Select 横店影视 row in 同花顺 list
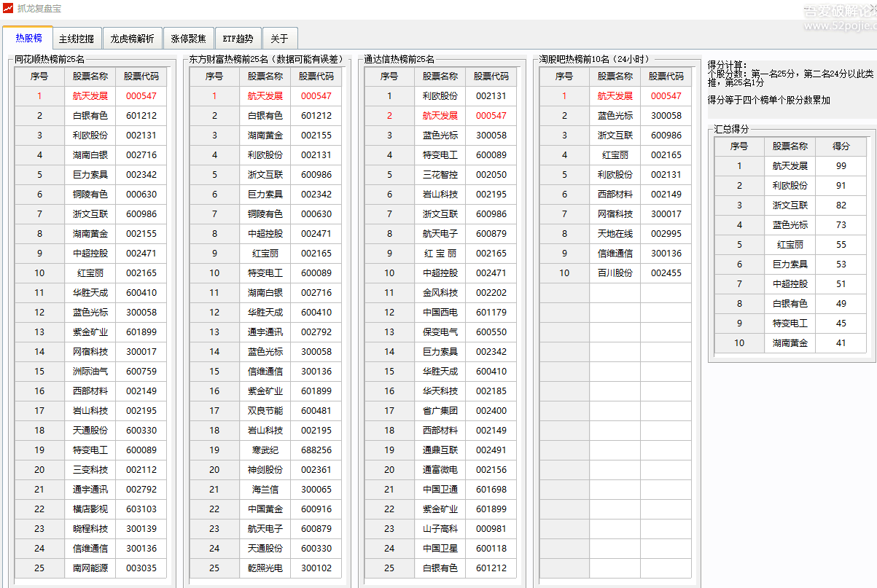This screenshot has height=588, width=877. 90,509
